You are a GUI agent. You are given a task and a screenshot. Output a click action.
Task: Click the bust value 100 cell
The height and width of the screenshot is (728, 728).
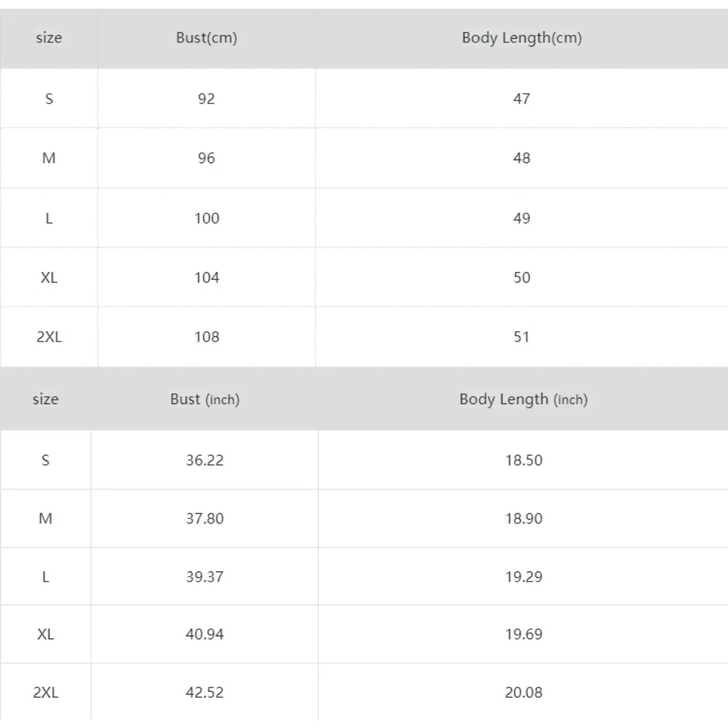click(x=206, y=218)
